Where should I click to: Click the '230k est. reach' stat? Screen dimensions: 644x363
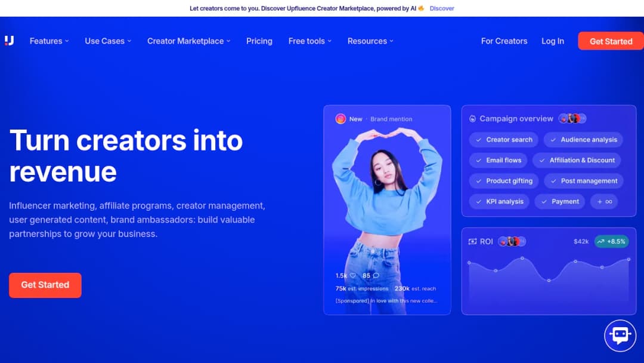click(x=415, y=288)
